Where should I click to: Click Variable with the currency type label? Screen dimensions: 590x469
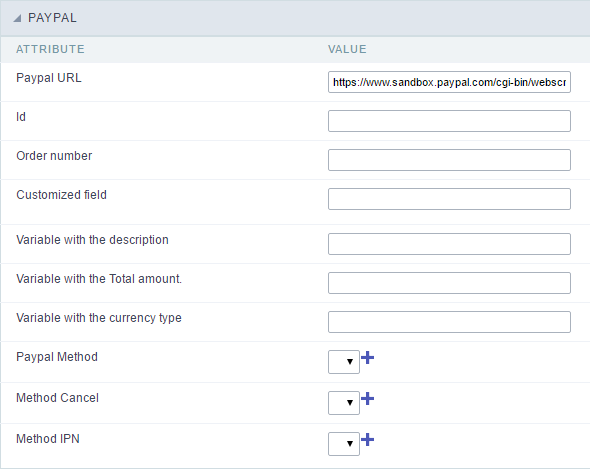coord(99,318)
